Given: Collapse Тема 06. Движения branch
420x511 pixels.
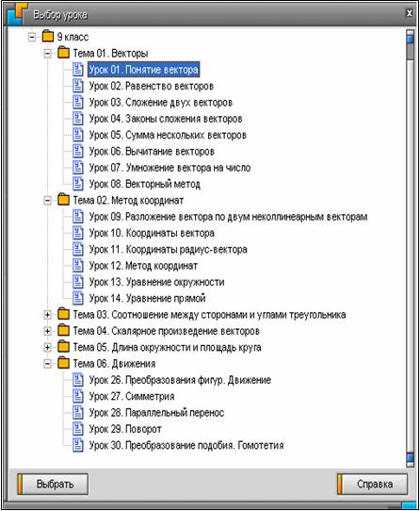Looking at the screenshot, I should [47, 363].
